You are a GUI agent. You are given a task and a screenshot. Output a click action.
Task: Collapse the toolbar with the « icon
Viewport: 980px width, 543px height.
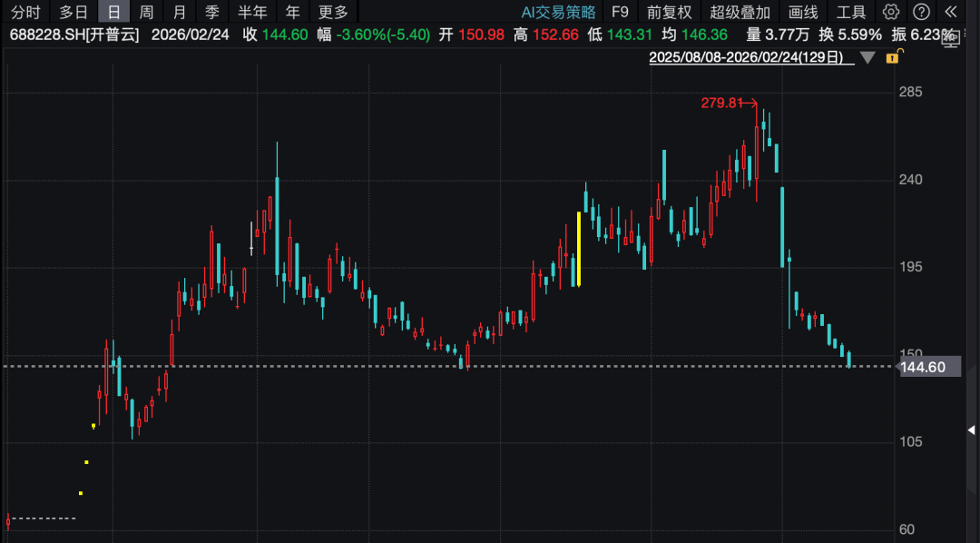coord(951,11)
